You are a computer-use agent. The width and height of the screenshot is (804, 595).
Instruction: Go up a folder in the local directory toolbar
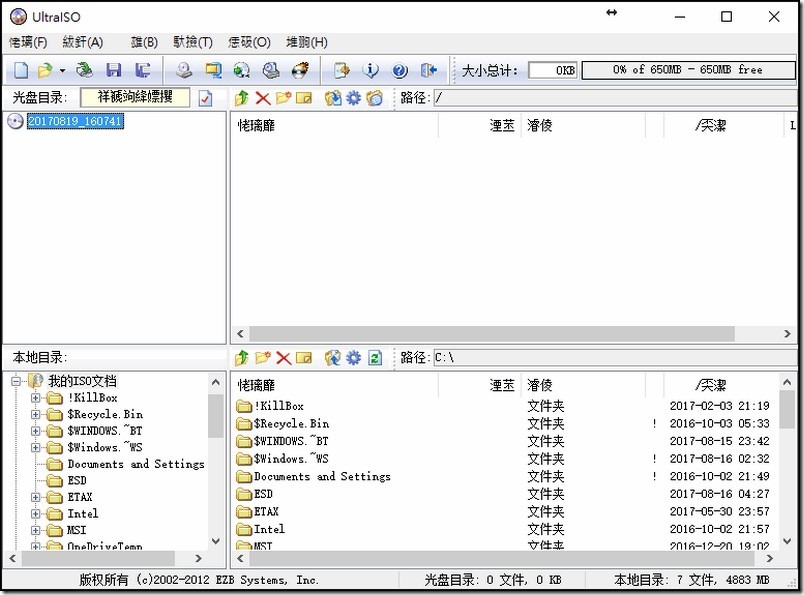[x=242, y=358]
